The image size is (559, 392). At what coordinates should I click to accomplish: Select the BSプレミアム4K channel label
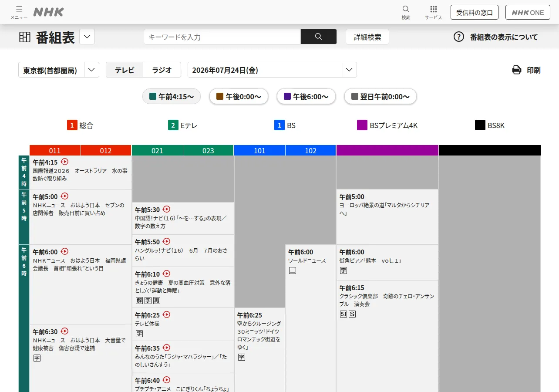(x=387, y=125)
